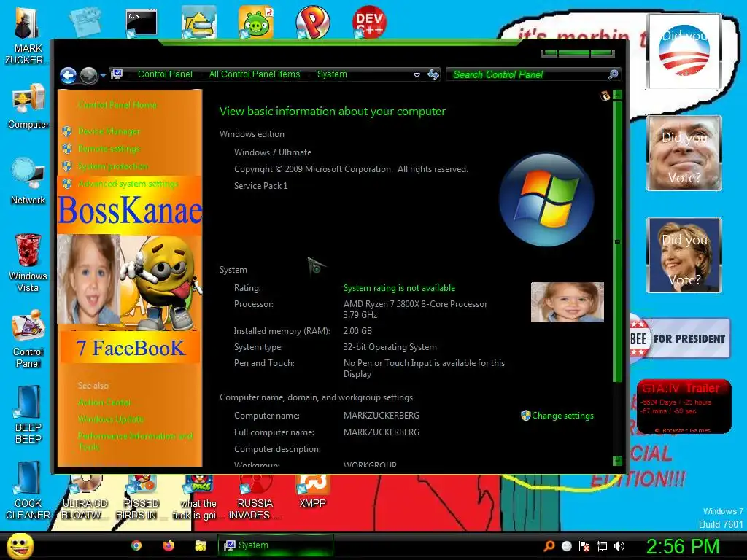The width and height of the screenshot is (747, 560).
Task: Select All Control Panel Items breadcrumb
Action: tap(255, 74)
